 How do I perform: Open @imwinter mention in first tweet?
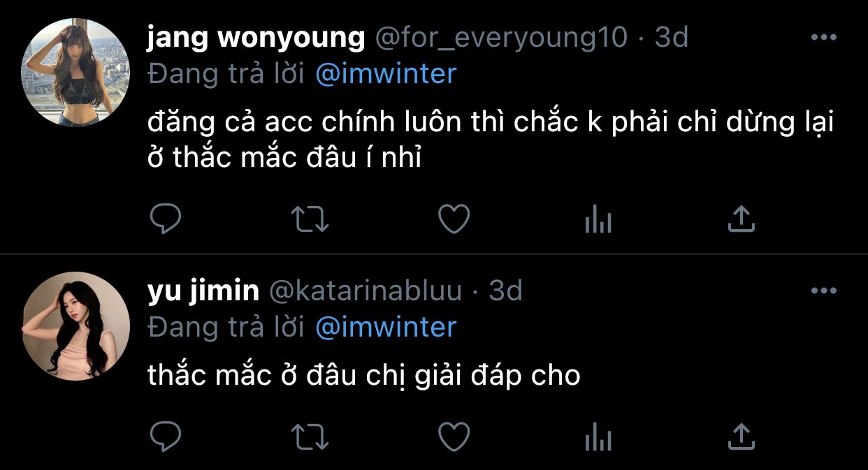click(386, 73)
